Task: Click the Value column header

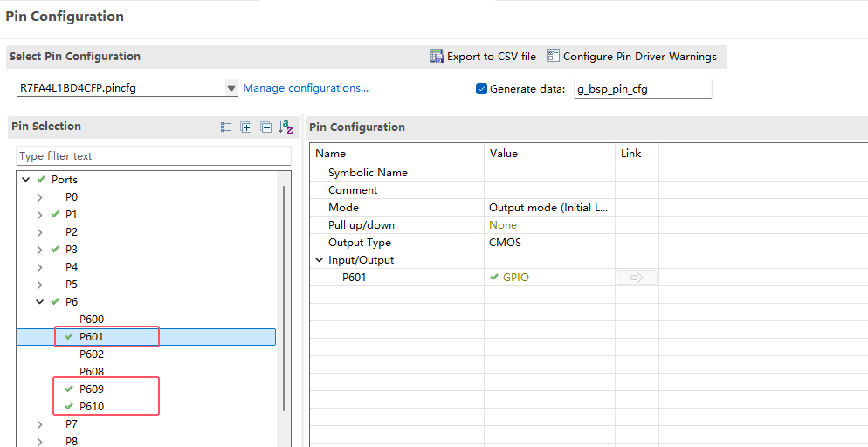Action: 504,154
